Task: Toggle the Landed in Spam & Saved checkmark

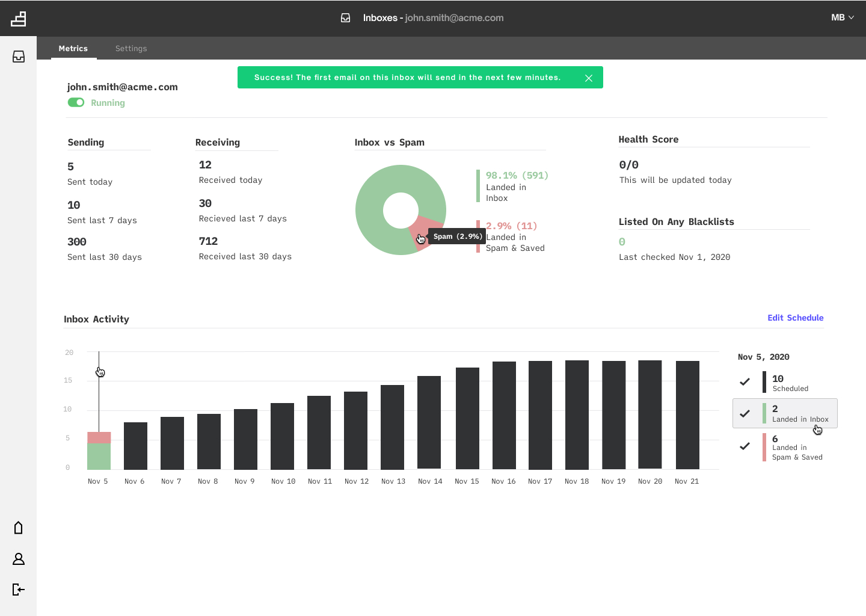Action: point(745,446)
